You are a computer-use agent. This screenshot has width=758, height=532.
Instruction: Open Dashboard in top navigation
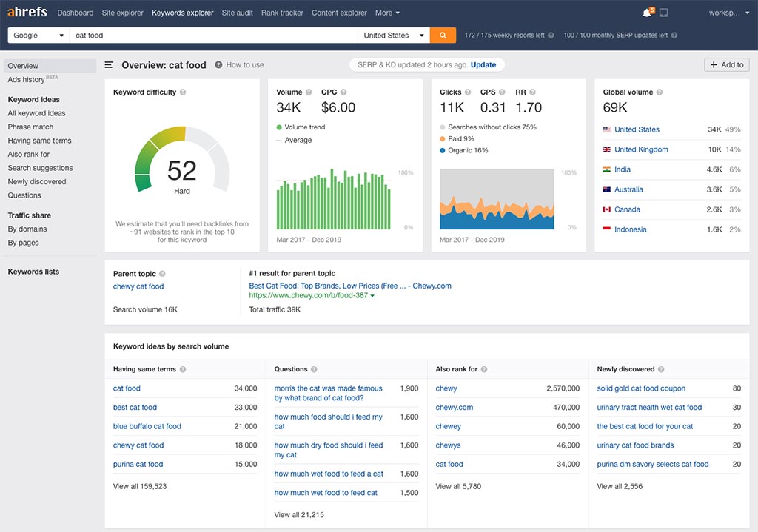click(x=76, y=13)
